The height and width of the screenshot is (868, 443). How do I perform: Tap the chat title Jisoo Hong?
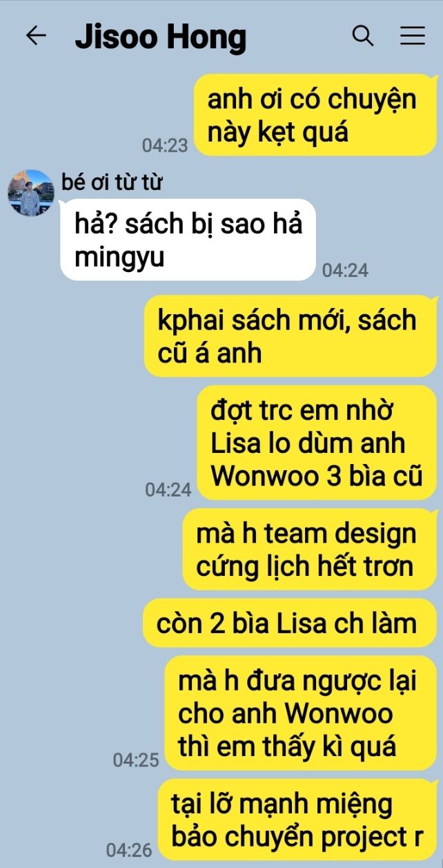point(160,37)
